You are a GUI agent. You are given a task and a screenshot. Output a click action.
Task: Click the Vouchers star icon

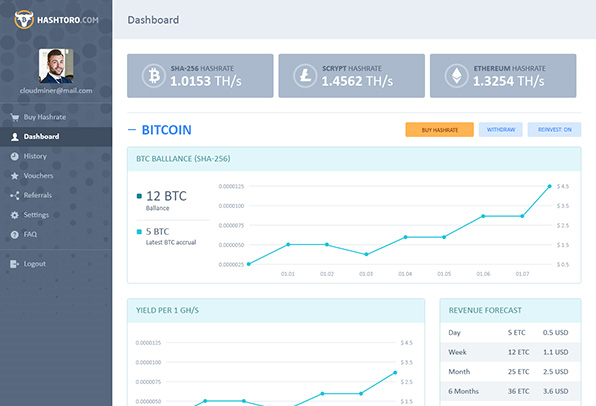[x=14, y=176]
